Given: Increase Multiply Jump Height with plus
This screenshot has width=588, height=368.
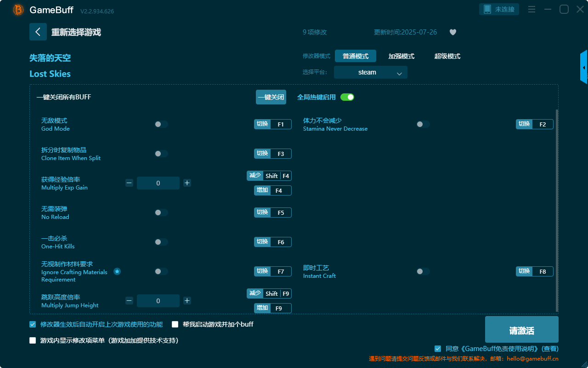Looking at the screenshot, I should coord(187,301).
